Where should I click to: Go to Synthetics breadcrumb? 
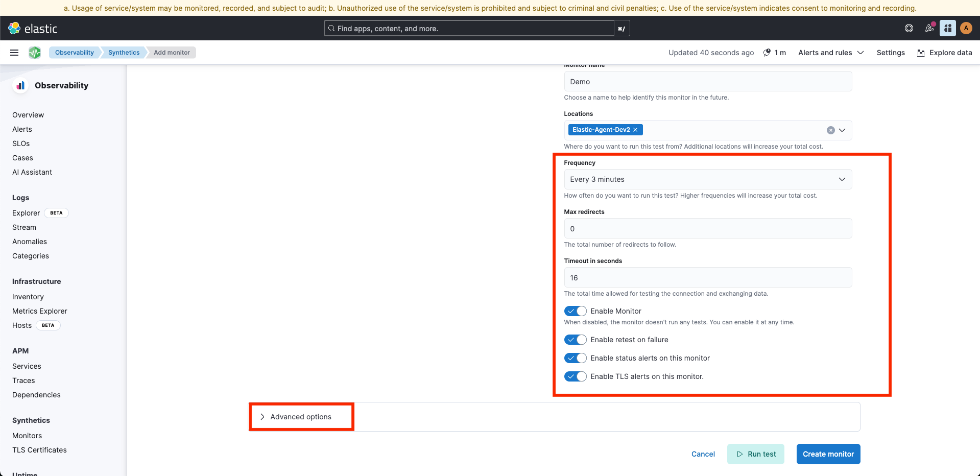(x=124, y=53)
